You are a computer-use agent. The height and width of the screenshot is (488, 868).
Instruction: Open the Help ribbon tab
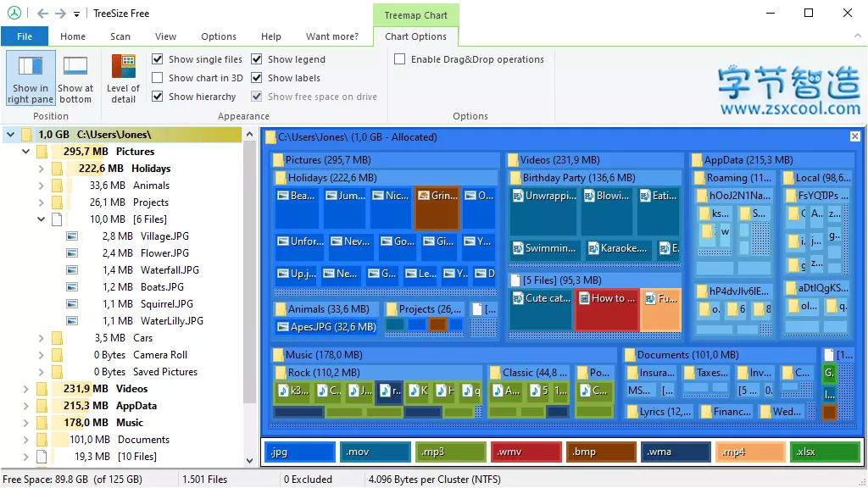[x=271, y=36]
